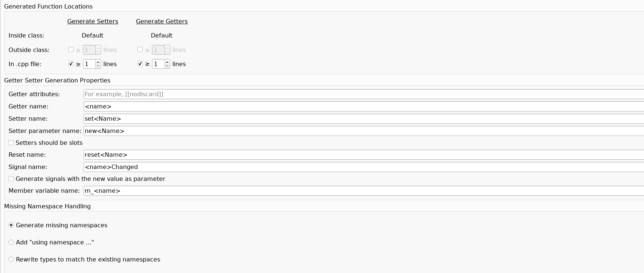Increase setters .cpp file line threshold
The width and height of the screenshot is (644, 273).
(x=98, y=62)
